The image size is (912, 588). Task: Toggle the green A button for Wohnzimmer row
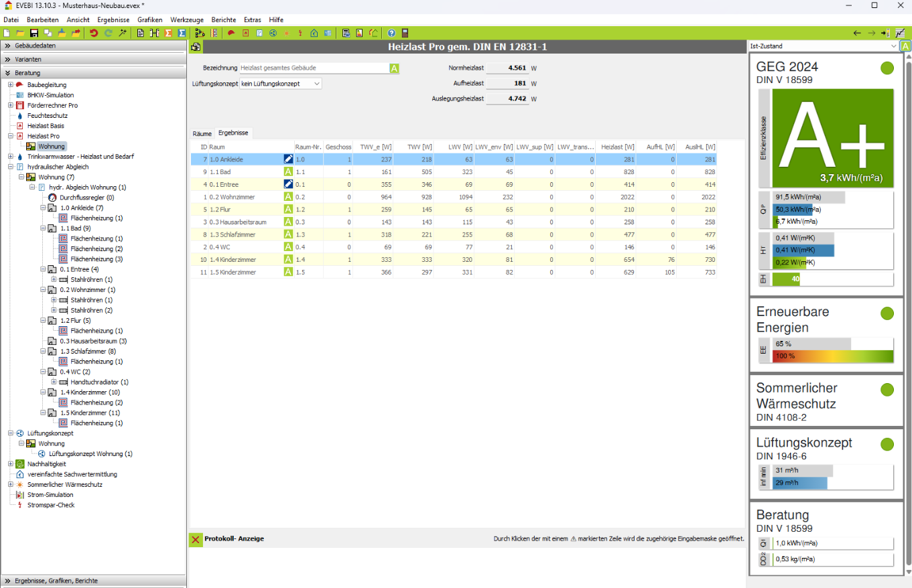point(288,197)
